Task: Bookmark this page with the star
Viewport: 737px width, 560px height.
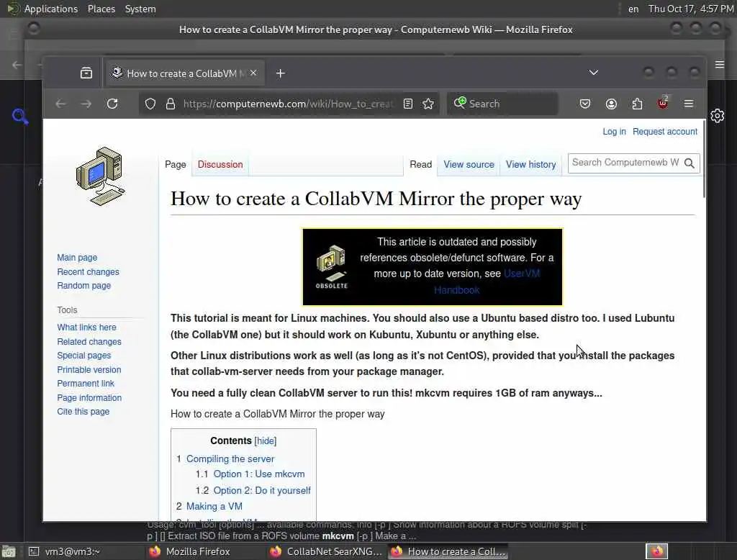Action: 428,104
